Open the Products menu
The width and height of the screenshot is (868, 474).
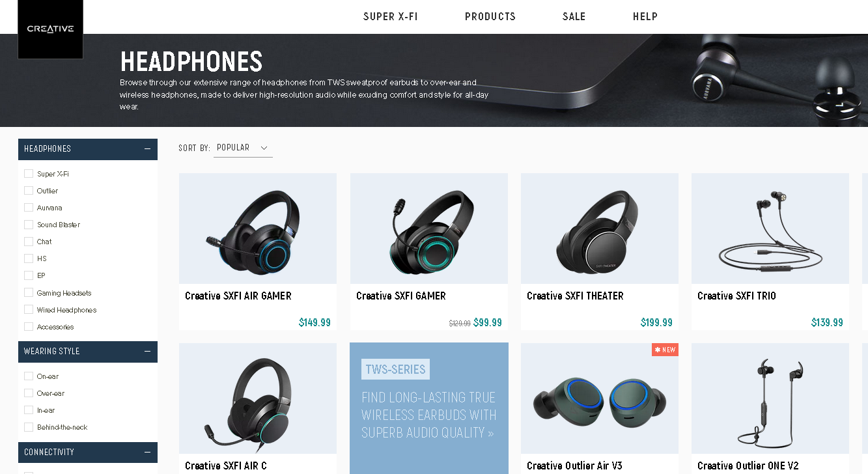pos(490,17)
